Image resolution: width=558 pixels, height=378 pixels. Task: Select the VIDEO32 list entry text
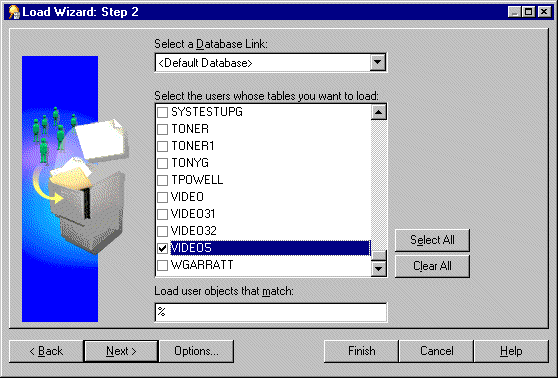(x=194, y=231)
